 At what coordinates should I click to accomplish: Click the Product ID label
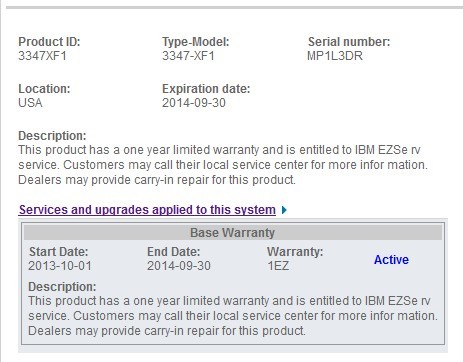pos(49,42)
